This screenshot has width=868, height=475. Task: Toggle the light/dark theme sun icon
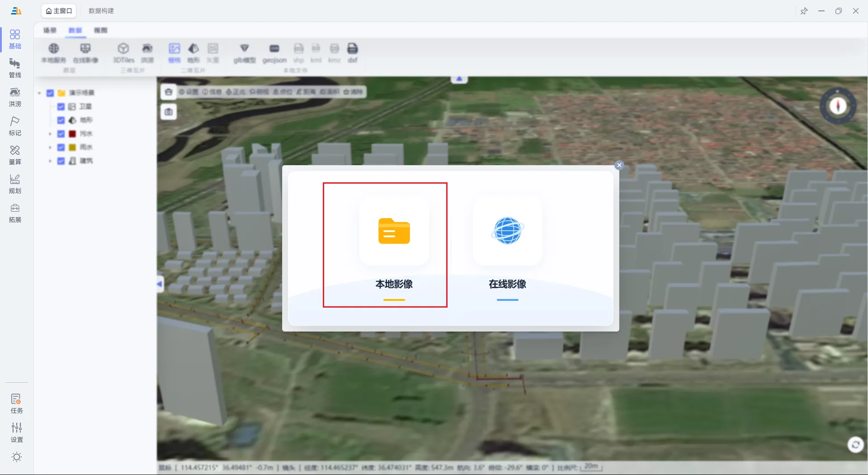coord(17,457)
